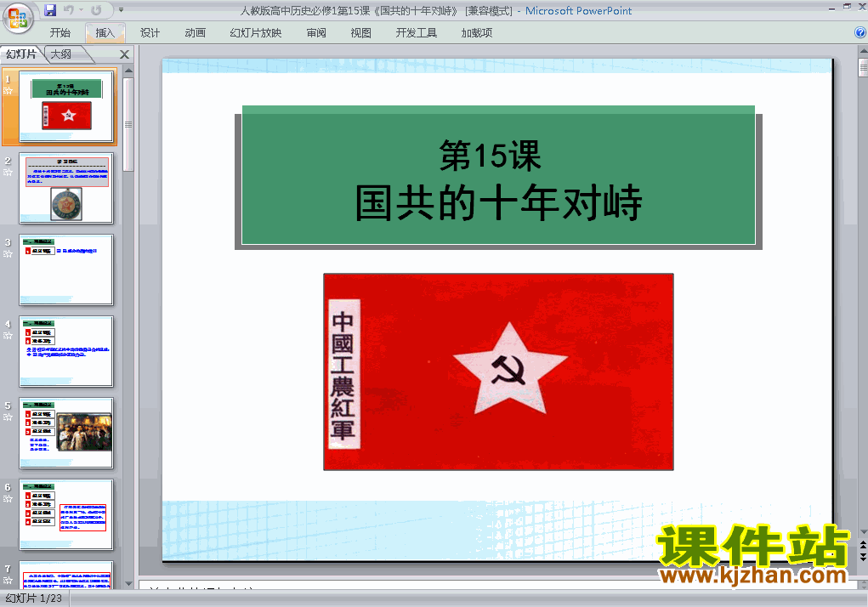868x607 pixels.
Task: Open the 插入 ribbon tab
Action: pyautogui.click(x=105, y=32)
